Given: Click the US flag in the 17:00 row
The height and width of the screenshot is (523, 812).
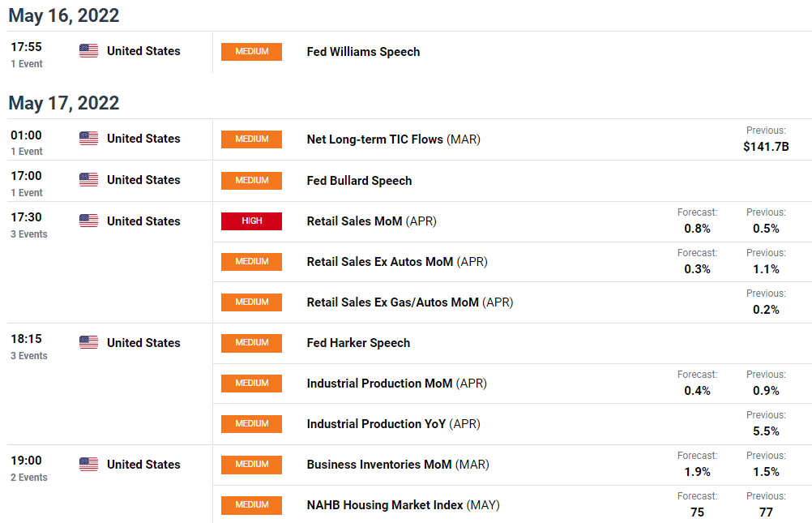Looking at the screenshot, I should coord(88,180).
